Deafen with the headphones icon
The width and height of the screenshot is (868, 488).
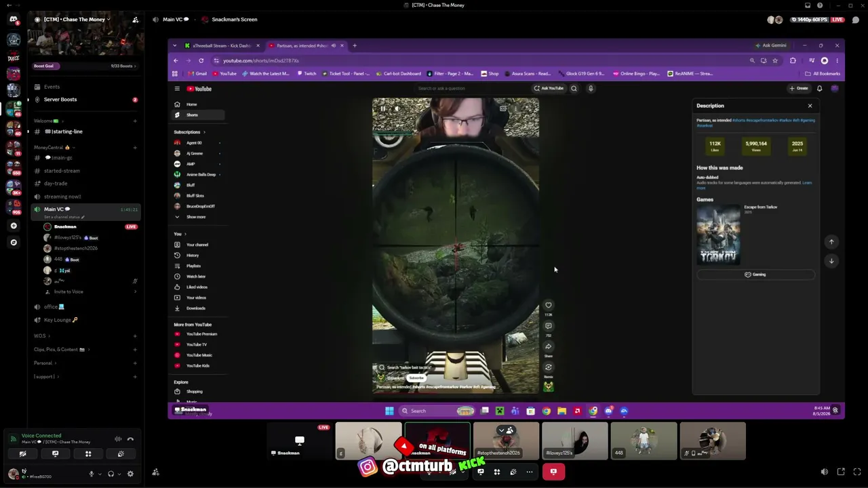[111, 474]
